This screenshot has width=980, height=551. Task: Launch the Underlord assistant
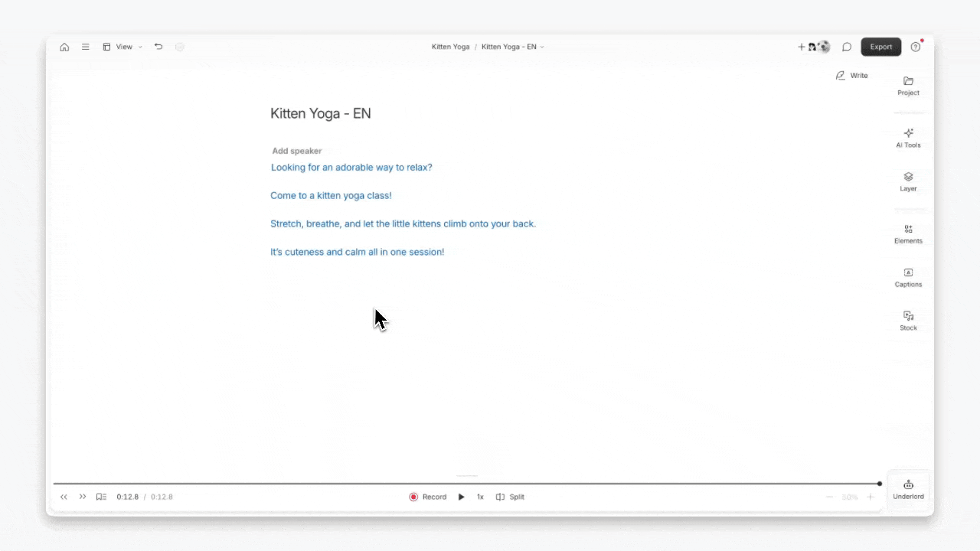908,489
